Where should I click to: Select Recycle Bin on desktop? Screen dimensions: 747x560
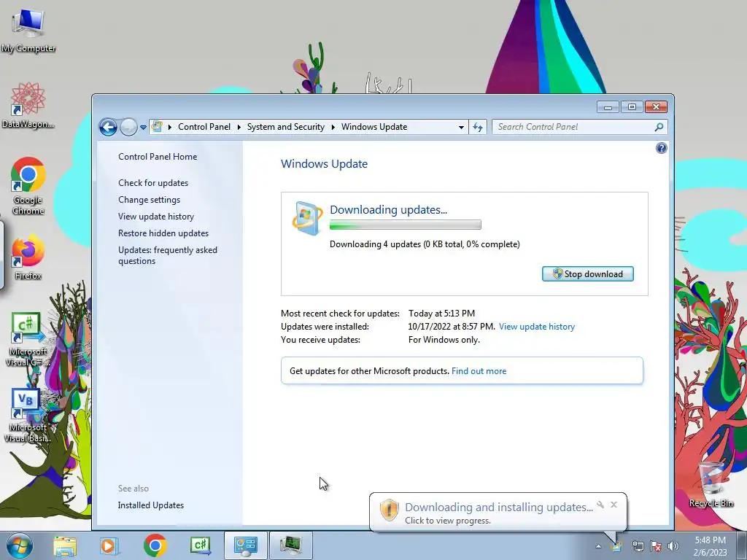click(711, 484)
